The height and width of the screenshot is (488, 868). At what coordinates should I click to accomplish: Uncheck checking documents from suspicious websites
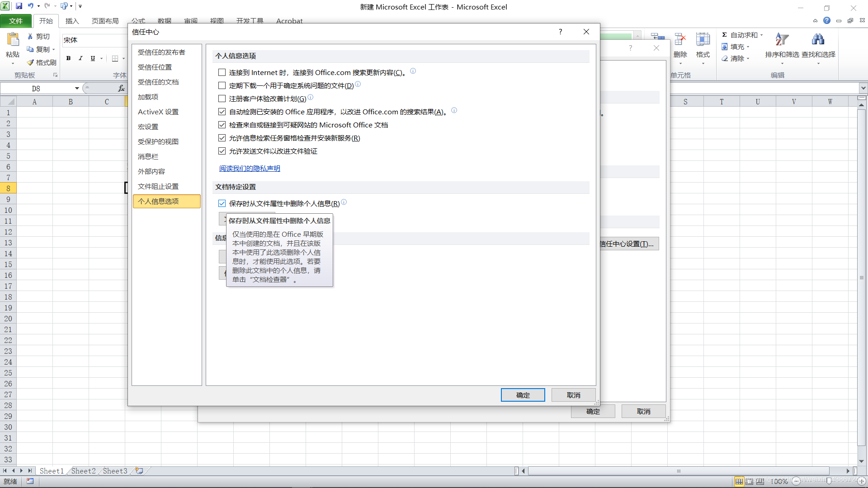(222, 125)
